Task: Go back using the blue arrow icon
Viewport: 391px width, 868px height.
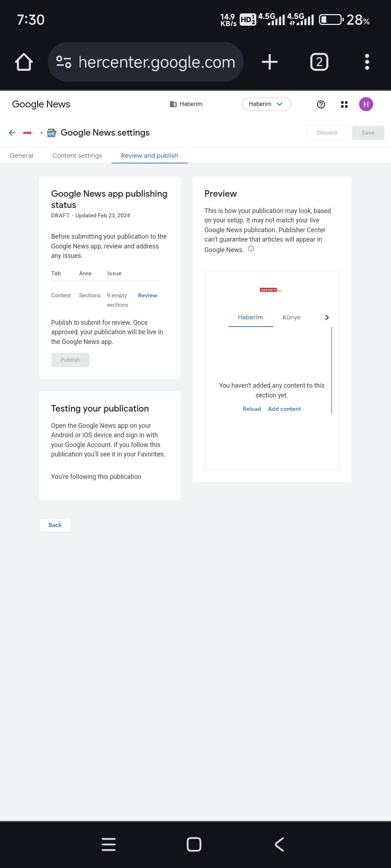Action: click(12, 133)
